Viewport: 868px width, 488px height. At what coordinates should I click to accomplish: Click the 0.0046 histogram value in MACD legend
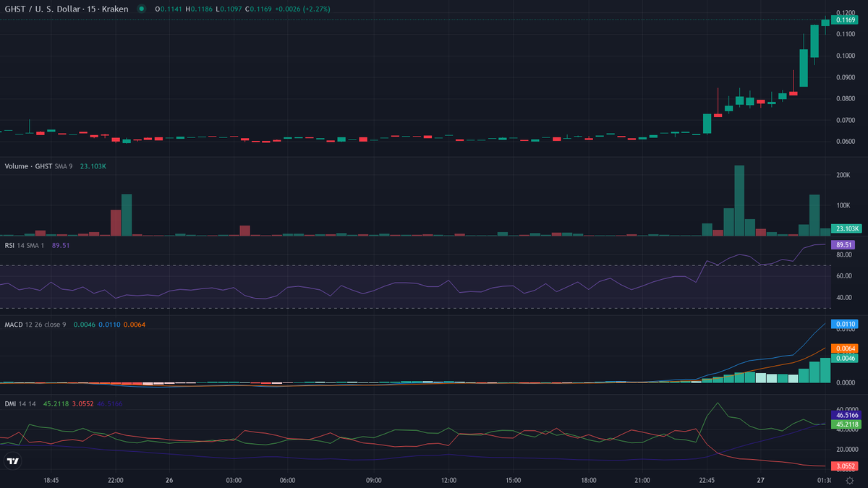tap(83, 324)
